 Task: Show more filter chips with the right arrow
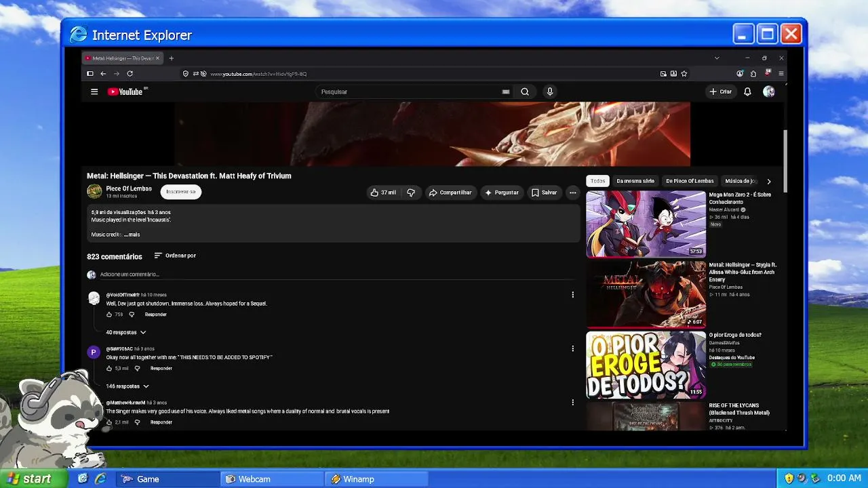pos(768,182)
